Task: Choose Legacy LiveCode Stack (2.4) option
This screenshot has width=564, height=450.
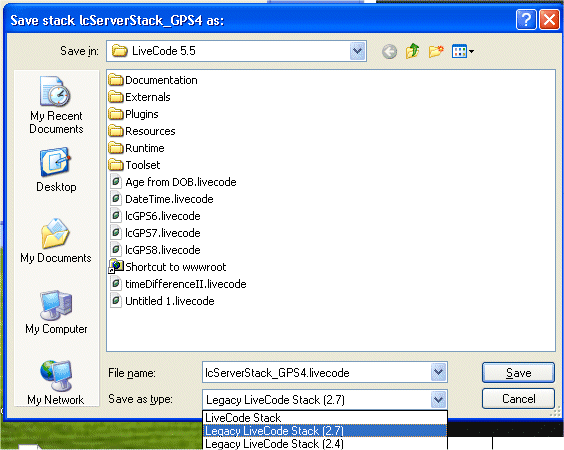Action: pos(325,444)
